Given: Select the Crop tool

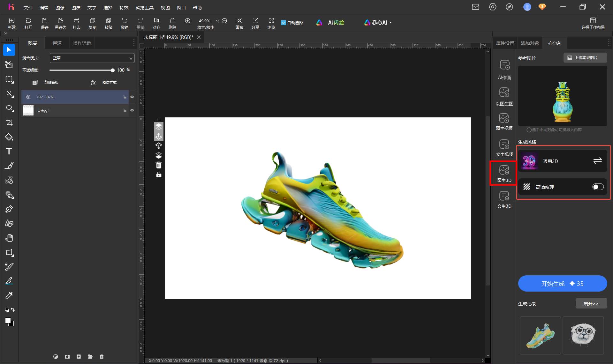Looking at the screenshot, I should click(9, 123).
